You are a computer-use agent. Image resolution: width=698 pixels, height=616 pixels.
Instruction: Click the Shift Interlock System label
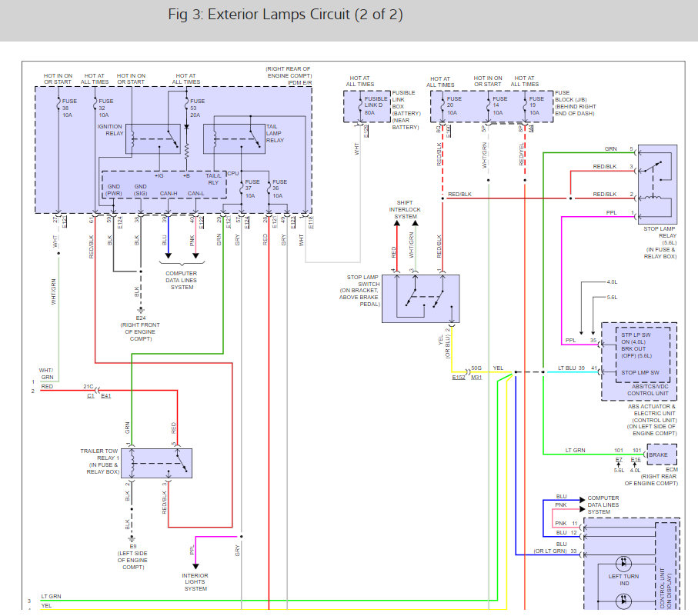coord(405,209)
